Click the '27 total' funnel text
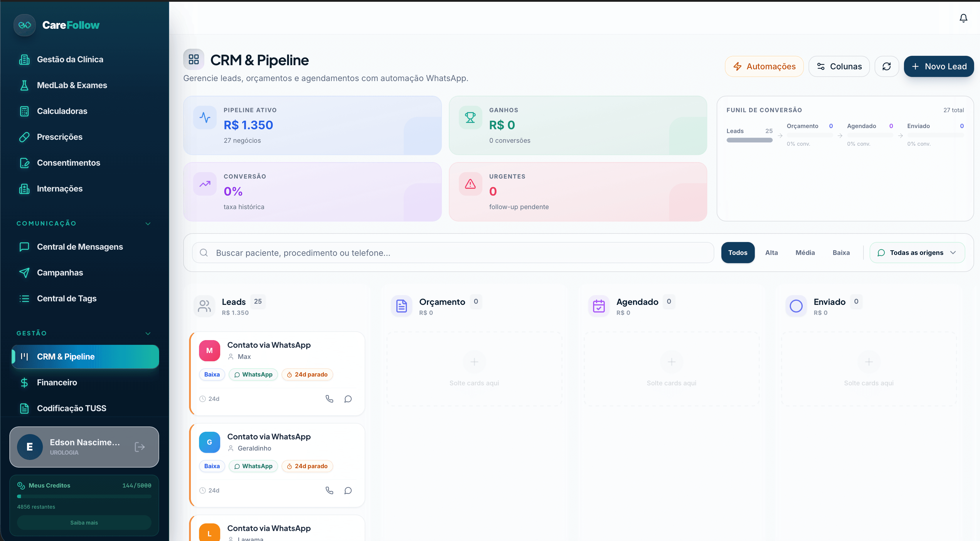The width and height of the screenshot is (980, 541). 953,110
